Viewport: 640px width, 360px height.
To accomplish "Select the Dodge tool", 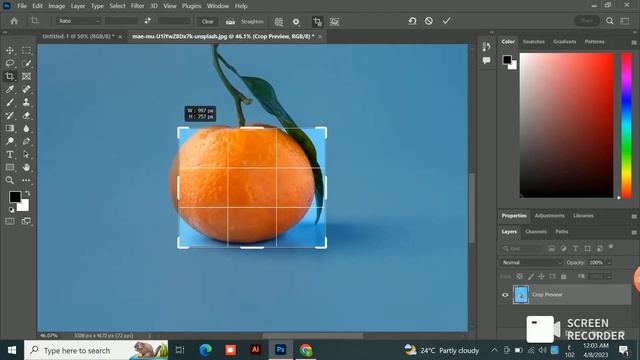I will point(10,142).
